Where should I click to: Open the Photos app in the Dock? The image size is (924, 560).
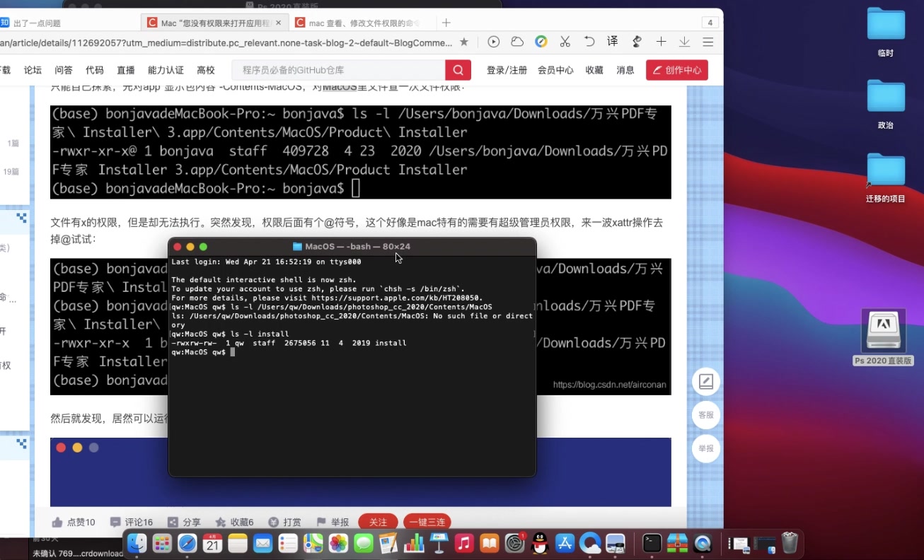pos(339,543)
